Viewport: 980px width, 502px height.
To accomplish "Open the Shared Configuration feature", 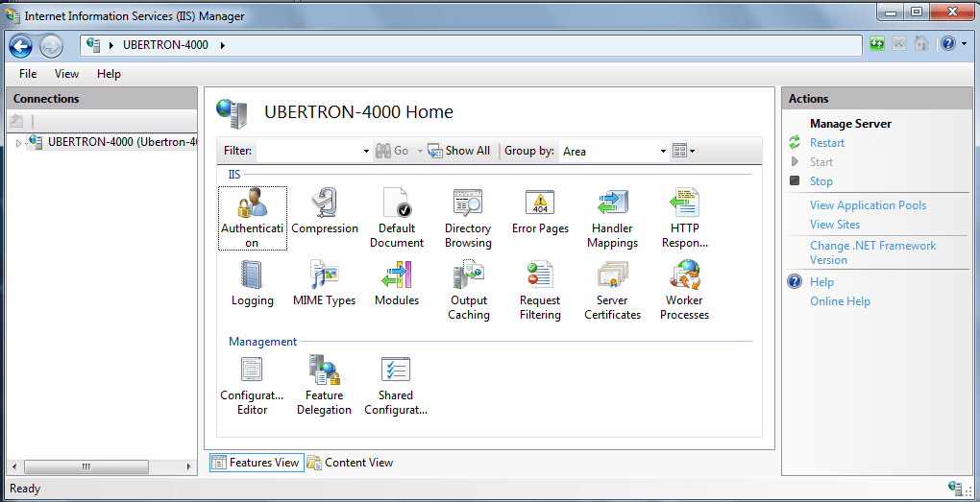I will click(x=396, y=385).
